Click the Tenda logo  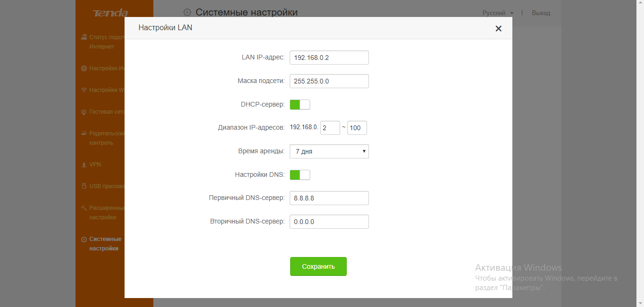tap(110, 13)
